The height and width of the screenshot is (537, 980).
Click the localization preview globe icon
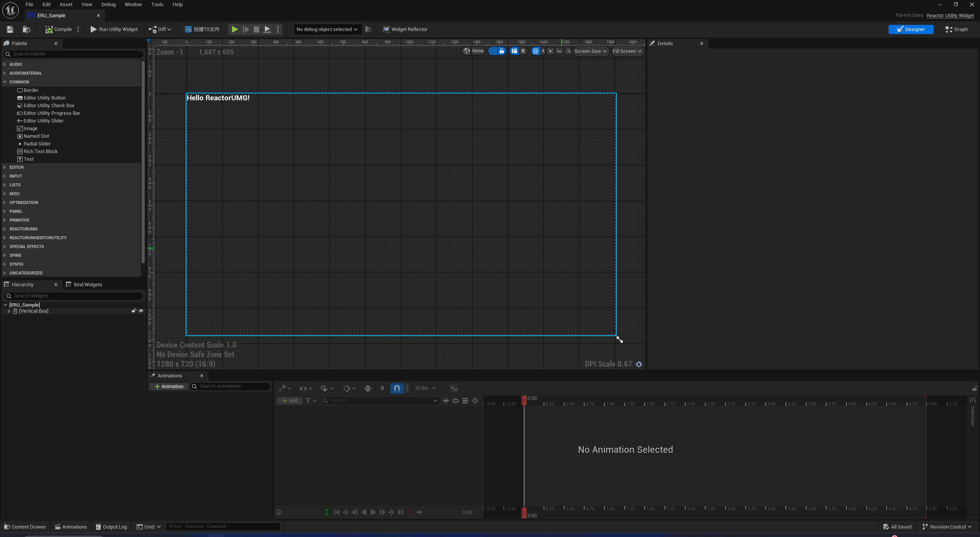pyautogui.click(x=467, y=51)
